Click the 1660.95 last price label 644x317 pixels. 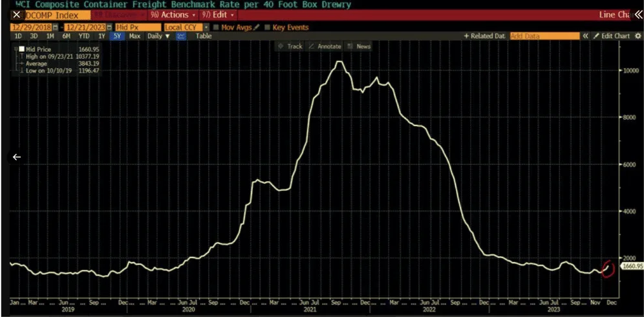point(632,267)
